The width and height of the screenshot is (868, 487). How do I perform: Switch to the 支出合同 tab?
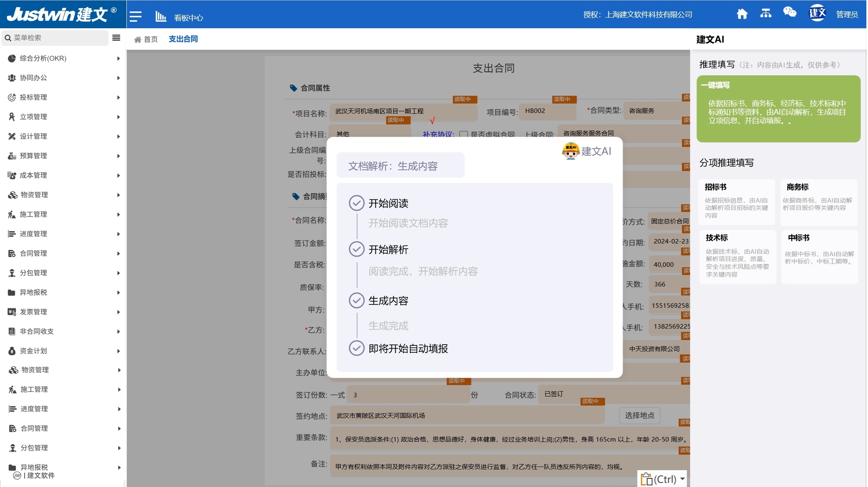pos(182,39)
